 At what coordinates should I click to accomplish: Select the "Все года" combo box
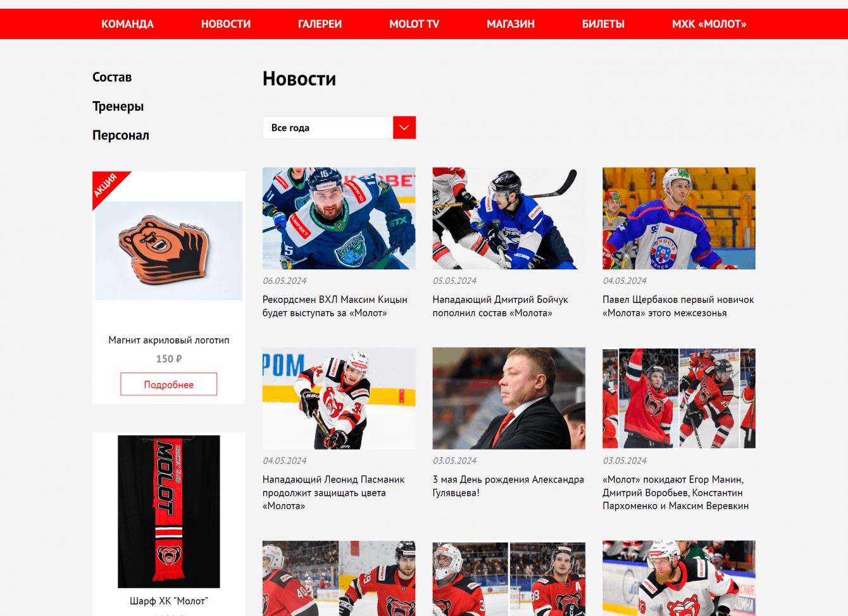[339, 128]
